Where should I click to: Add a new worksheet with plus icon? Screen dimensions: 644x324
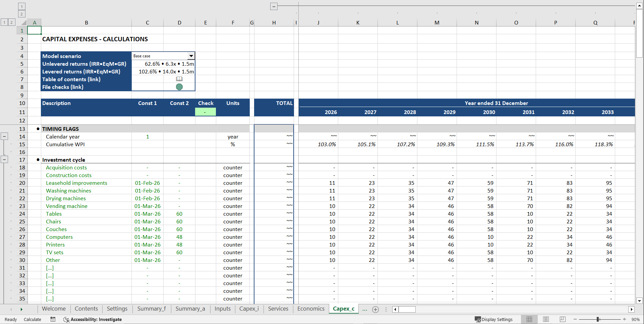[x=375, y=309]
